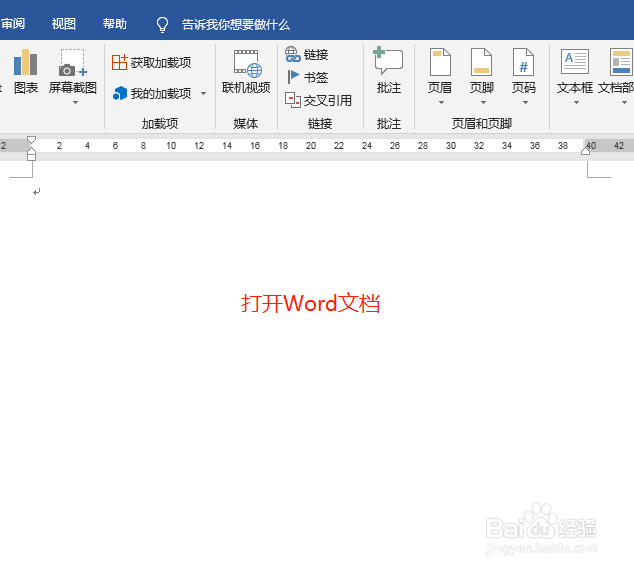Insert online video via 联机视频
The width and height of the screenshot is (634, 570).
click(246, 72)
